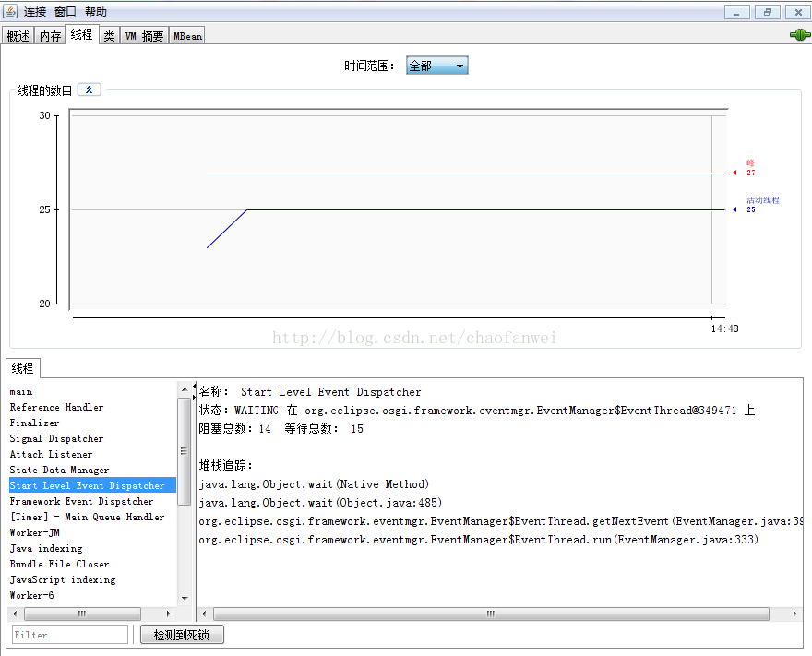Viewport: 812px width, 656px height.
Task: Open the 窗口 menu
Action: pos(66,11)
